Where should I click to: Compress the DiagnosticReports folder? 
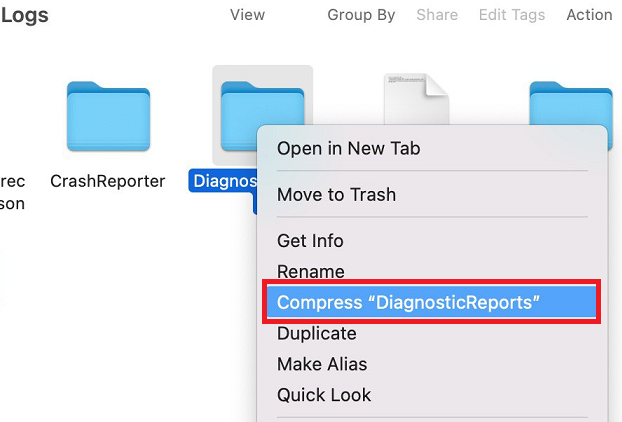[x=408, y=303]
